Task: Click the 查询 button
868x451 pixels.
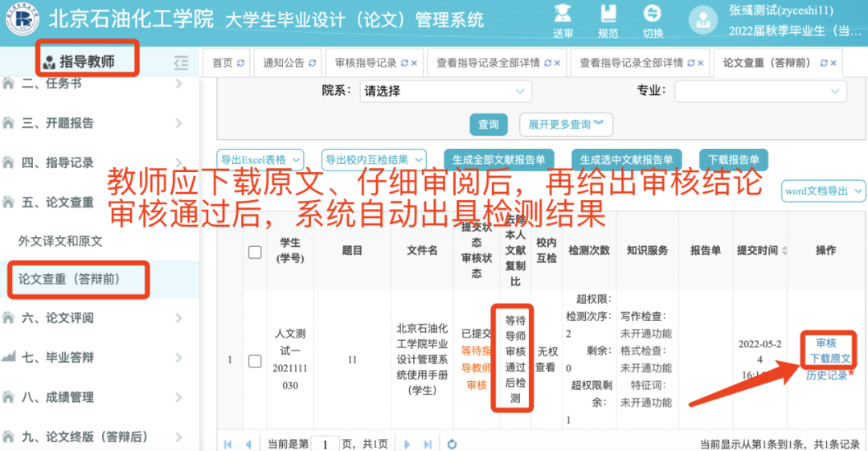Action: coord(489,125)
